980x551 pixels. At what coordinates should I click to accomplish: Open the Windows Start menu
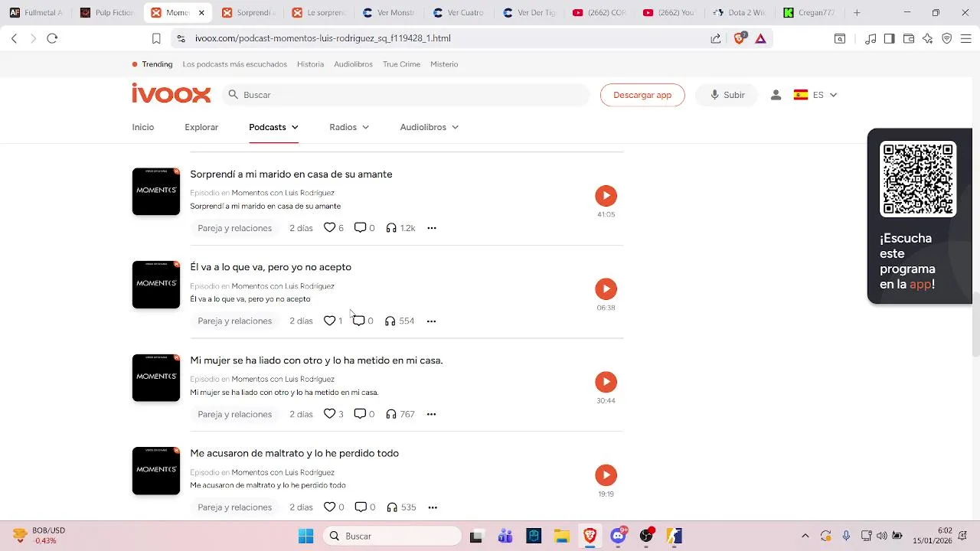click(305, 536)
